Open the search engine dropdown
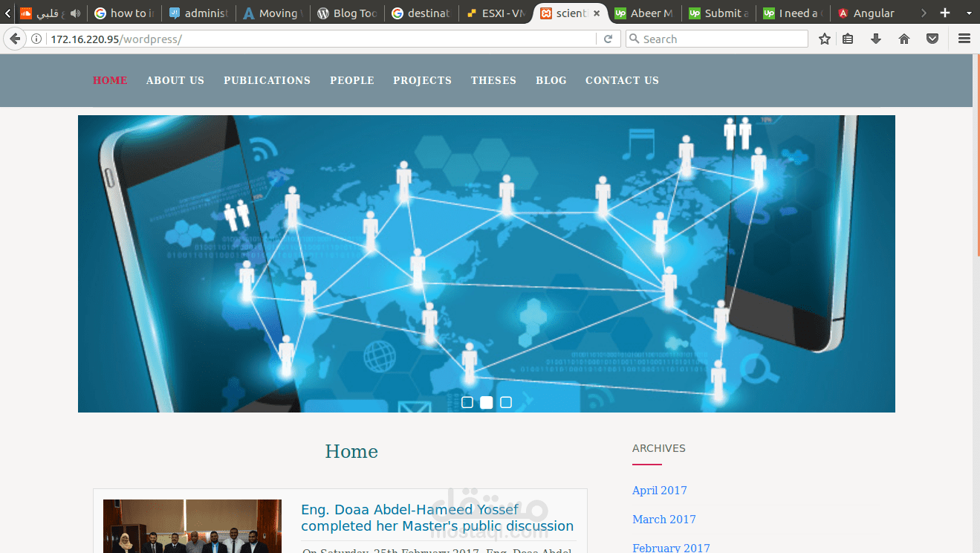Screen dimensions: 980x553 point(635,39)
